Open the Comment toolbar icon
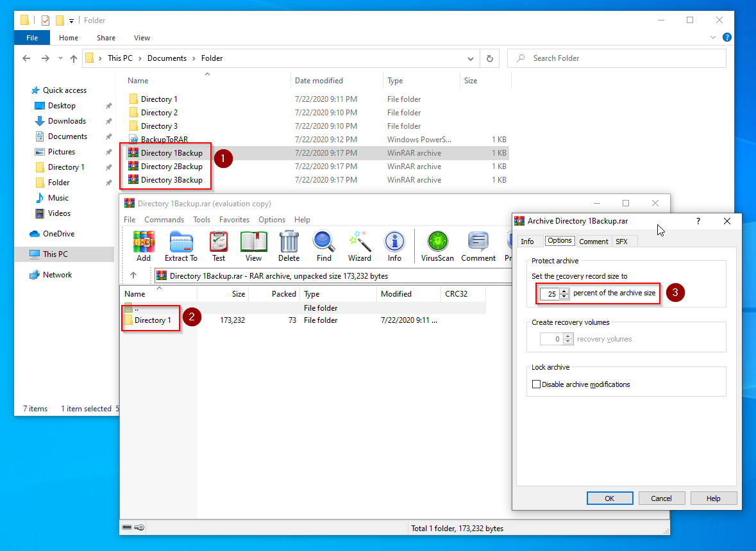Image resolution: width=756 pixels, height=551 pixels. pos(478,246)
